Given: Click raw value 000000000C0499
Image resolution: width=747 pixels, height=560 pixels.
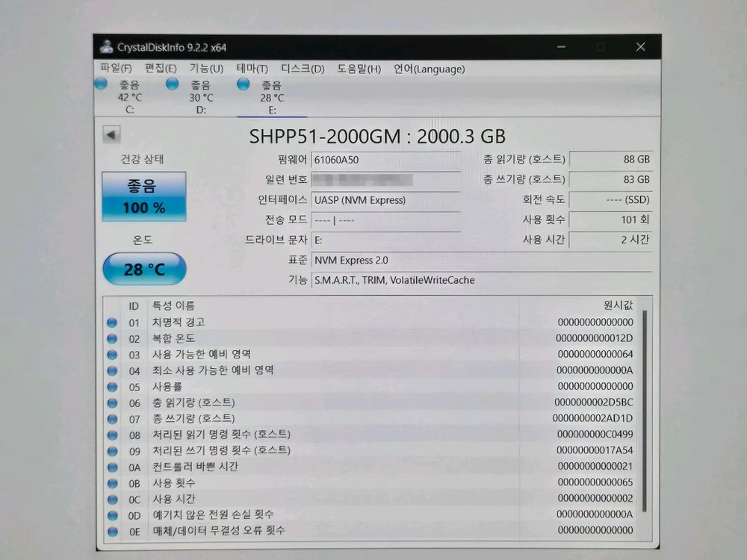Looking at the screenshot, I should (x=595, y=435).
